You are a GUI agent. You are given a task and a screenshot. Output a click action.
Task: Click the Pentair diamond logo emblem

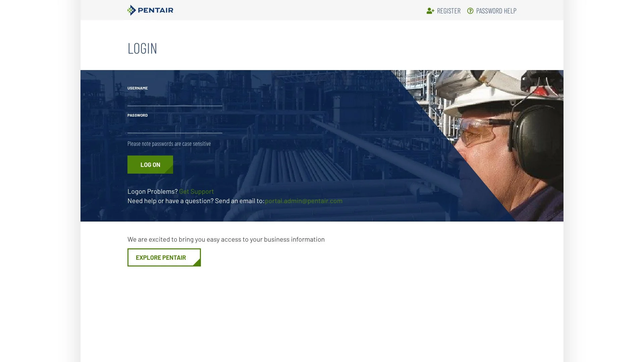(x=131, y=10)
